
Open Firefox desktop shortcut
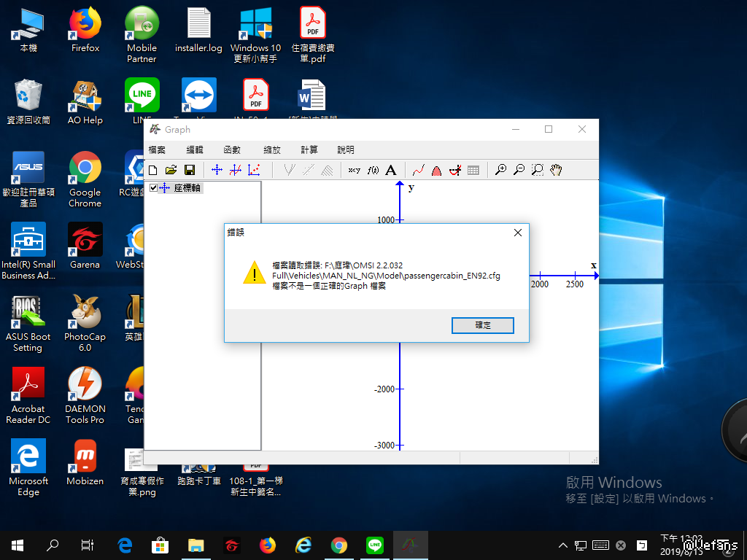[x=85, y=29]
